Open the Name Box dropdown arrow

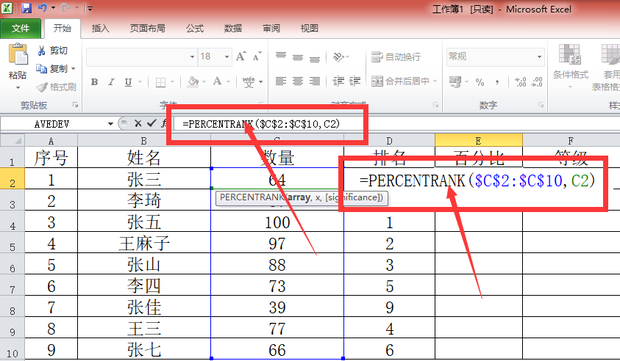[x=110, y=124]
